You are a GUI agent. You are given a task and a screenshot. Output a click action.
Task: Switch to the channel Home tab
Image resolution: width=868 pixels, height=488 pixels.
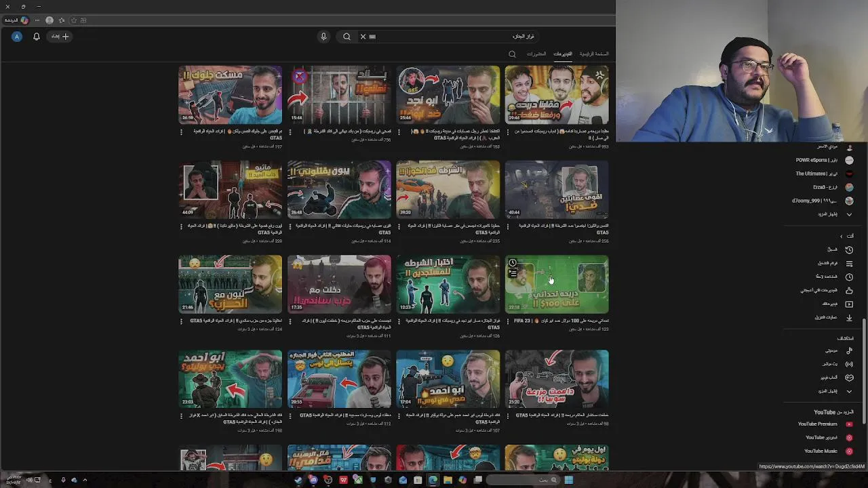click(x=594, y=54)
